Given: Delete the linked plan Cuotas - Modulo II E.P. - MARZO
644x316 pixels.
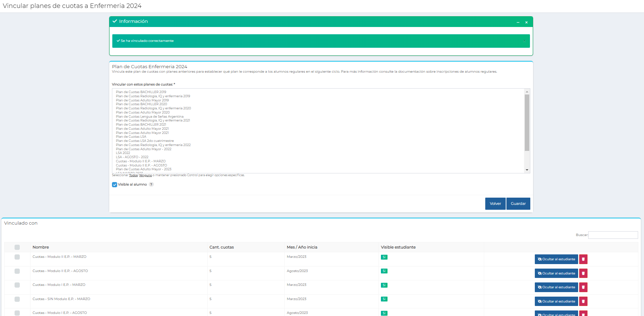Looking at the screenshot, I should coord(583,259).
